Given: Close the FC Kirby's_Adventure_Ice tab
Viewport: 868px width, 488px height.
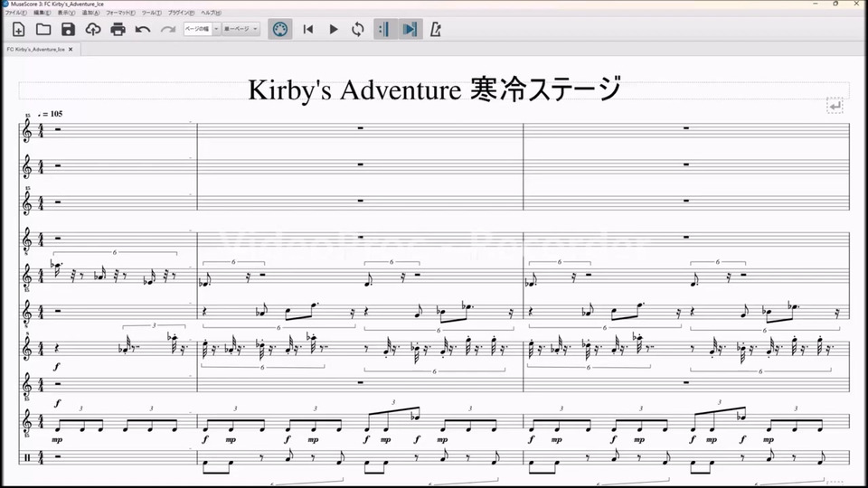Looking at the screenshot, I should (x=71, y=49).
